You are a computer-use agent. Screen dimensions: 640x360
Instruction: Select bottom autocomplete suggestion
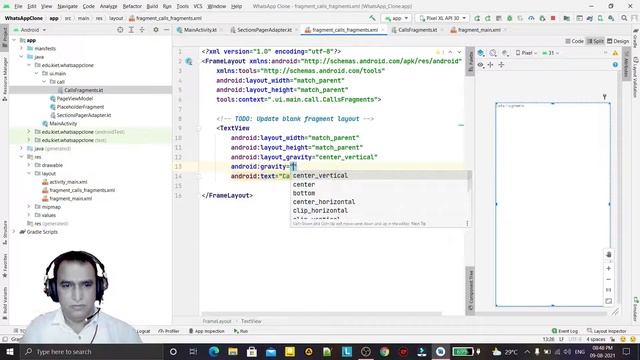coord(380,193)
